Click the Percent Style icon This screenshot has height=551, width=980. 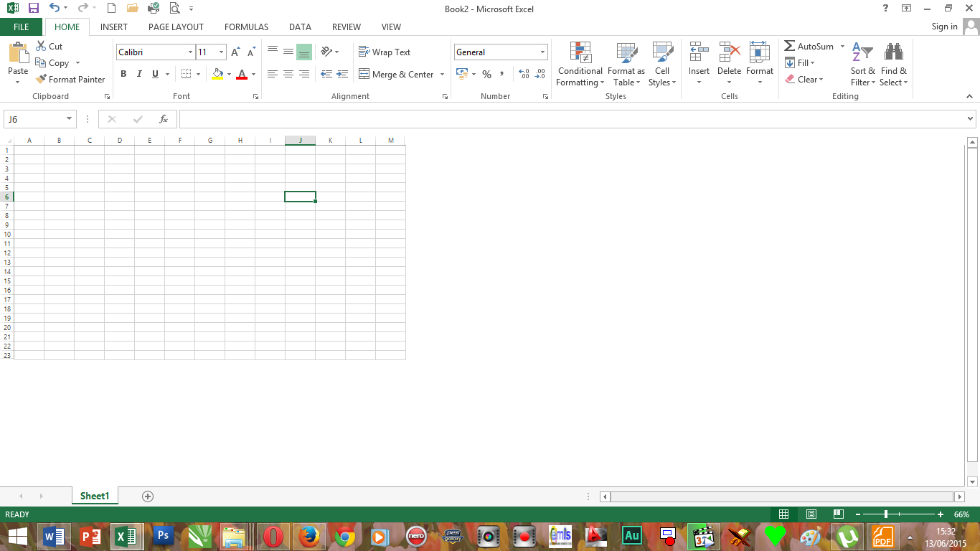(486, 74)
